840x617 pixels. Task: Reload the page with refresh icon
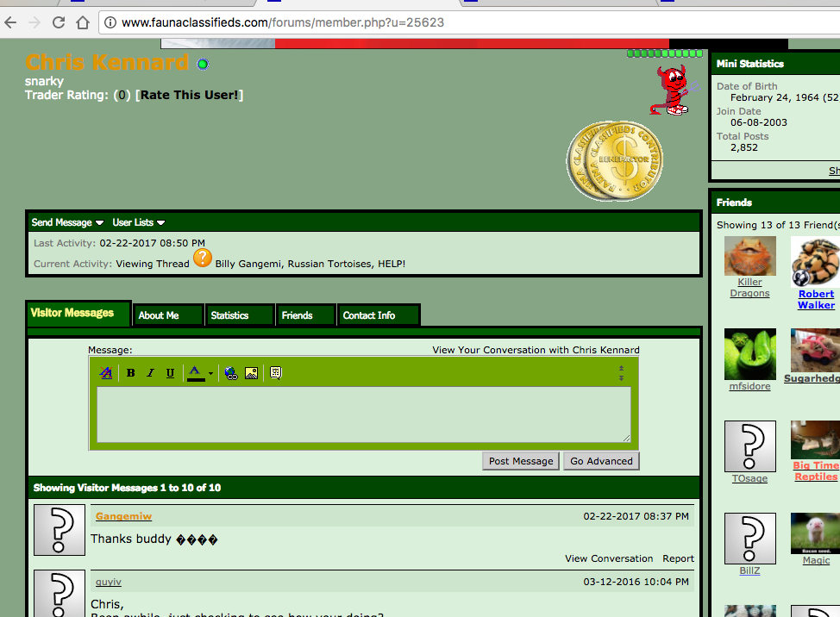pos(59,22)
